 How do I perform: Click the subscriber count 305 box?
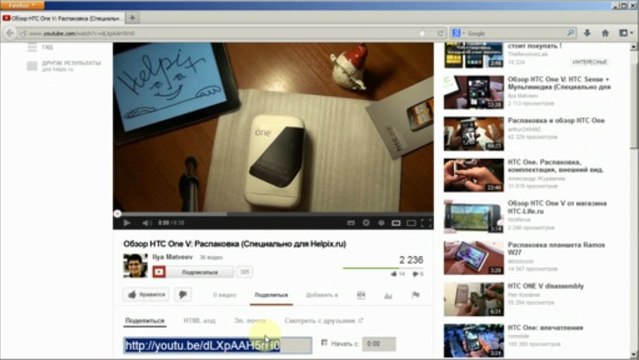[245, 272]
